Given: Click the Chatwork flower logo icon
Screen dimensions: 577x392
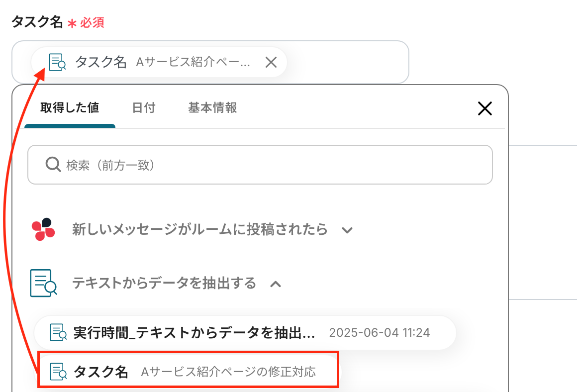Looking at the screenshot, I should click(43, 229).
